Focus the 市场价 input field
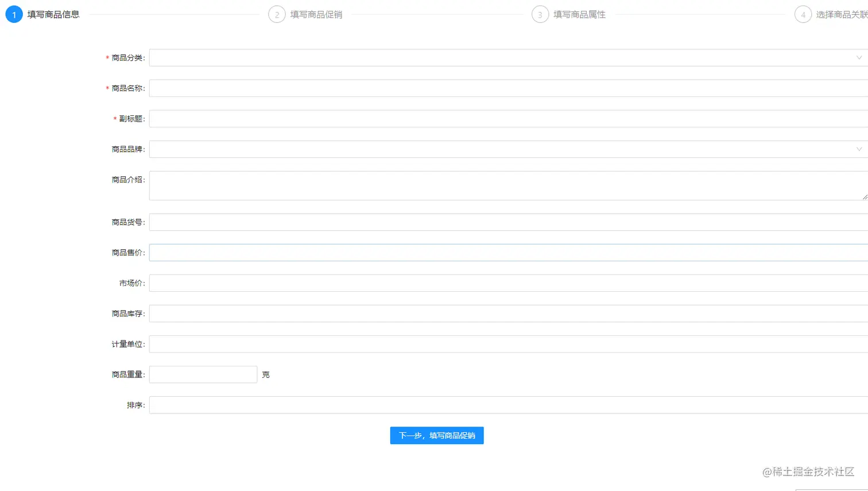The width and height of the screenshot is (868, 491). pyautogui.click(x=509, y=283)
